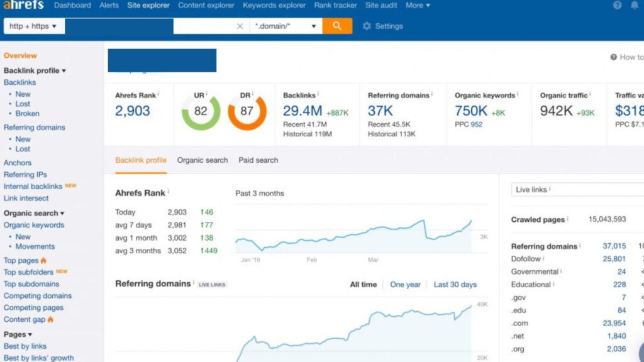Switch to the Paid search tab

click(258, 160)
